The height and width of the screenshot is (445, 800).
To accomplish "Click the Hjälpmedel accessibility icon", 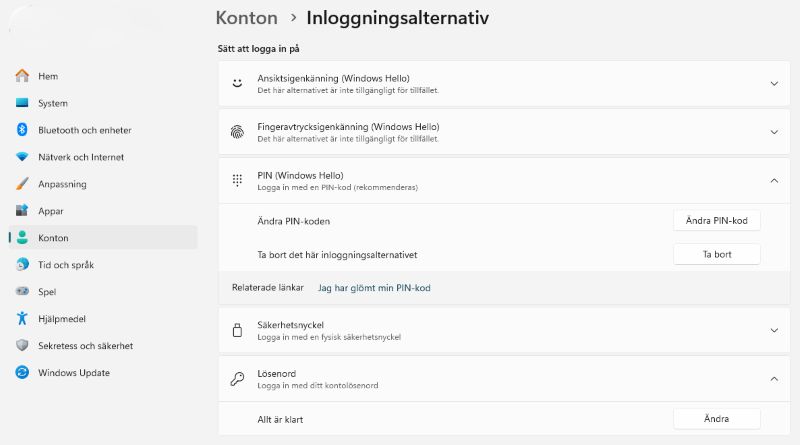I will tap(22, 318).
